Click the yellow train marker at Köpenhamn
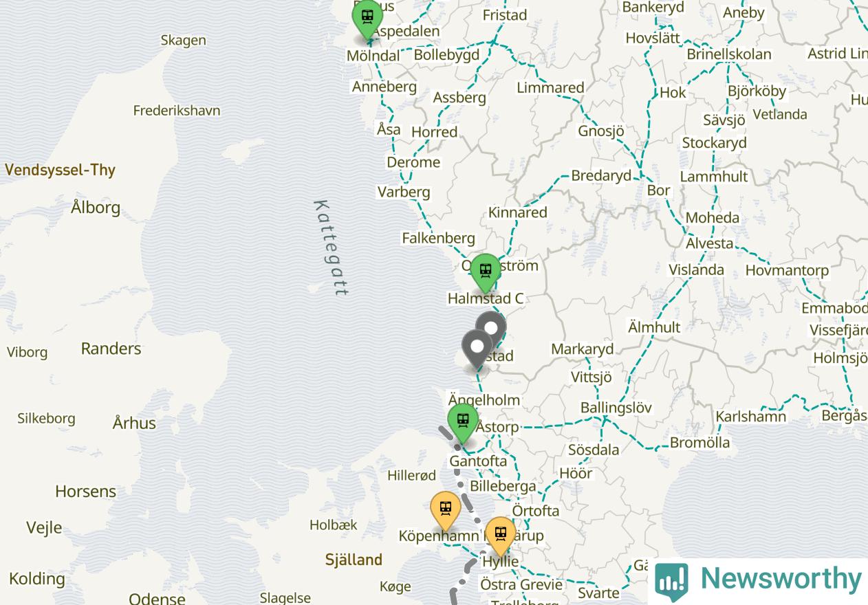Viewport: 868px width, 605px height. click(445, 511)
